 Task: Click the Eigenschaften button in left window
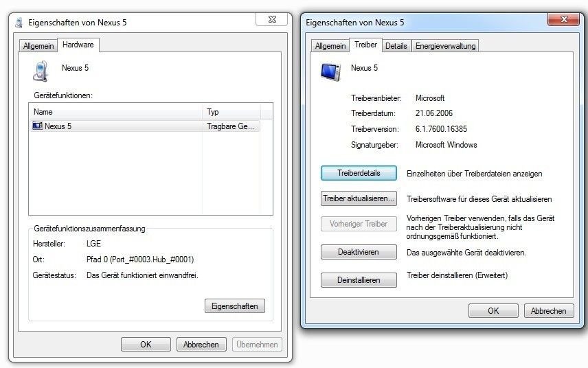pyautogui.click(x=235, y=306)
